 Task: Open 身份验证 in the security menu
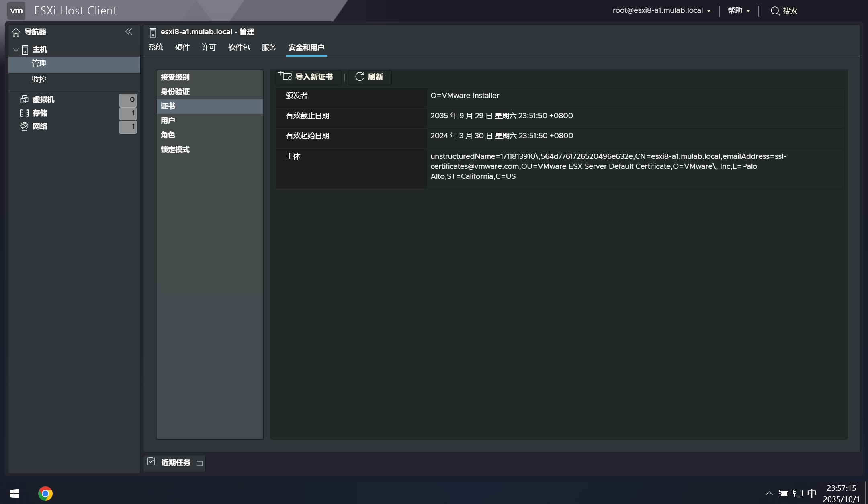point(210,92)
